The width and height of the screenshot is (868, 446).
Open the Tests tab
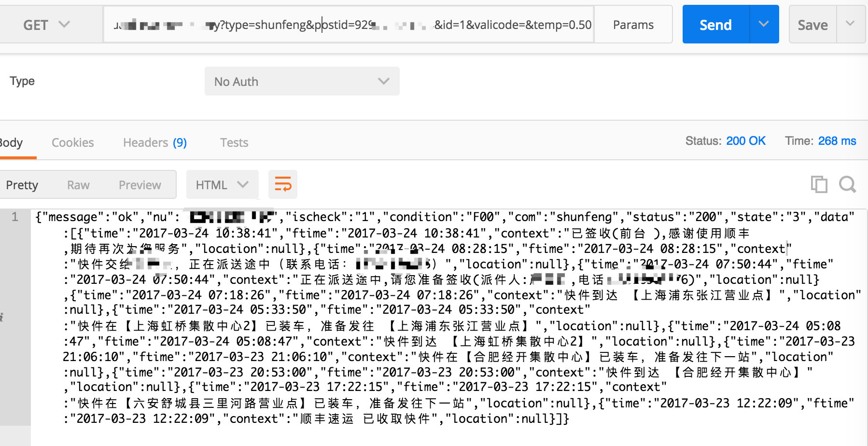(x=234, y=143)
